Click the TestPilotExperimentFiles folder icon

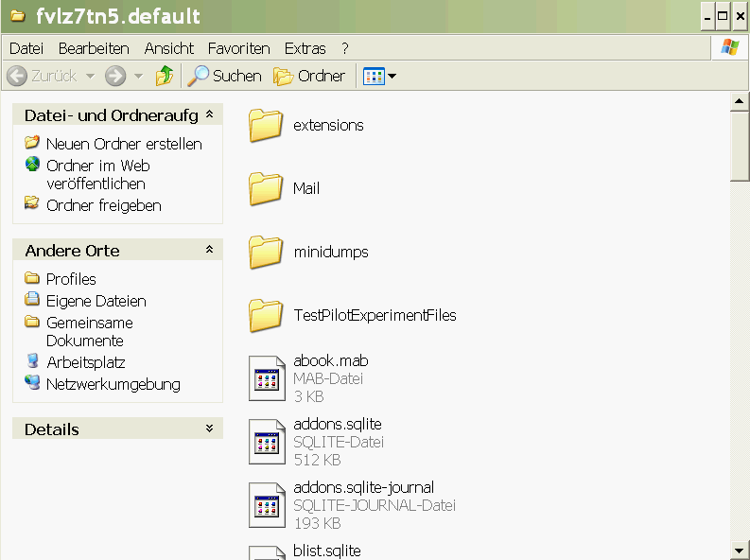click(266, 316)
